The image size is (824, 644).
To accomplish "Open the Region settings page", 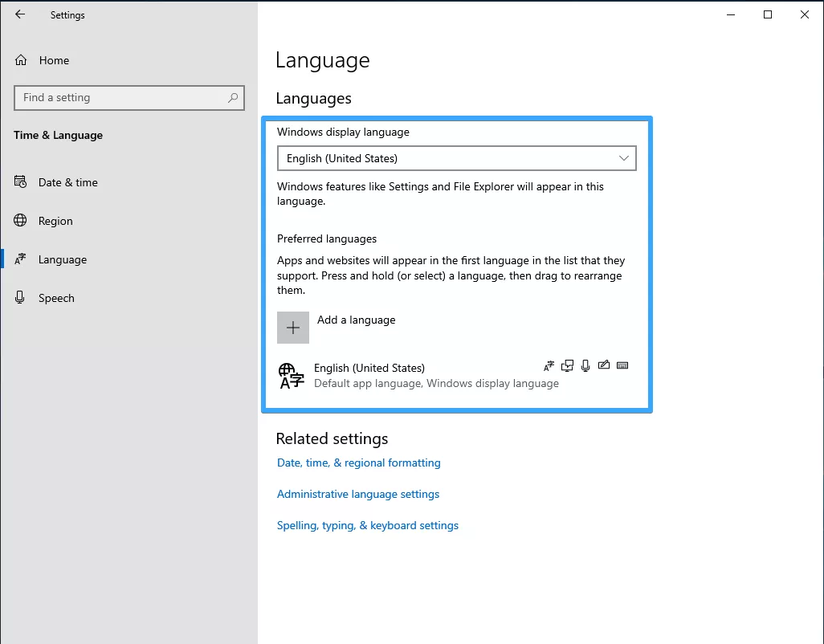I will [x=55, y=221].
